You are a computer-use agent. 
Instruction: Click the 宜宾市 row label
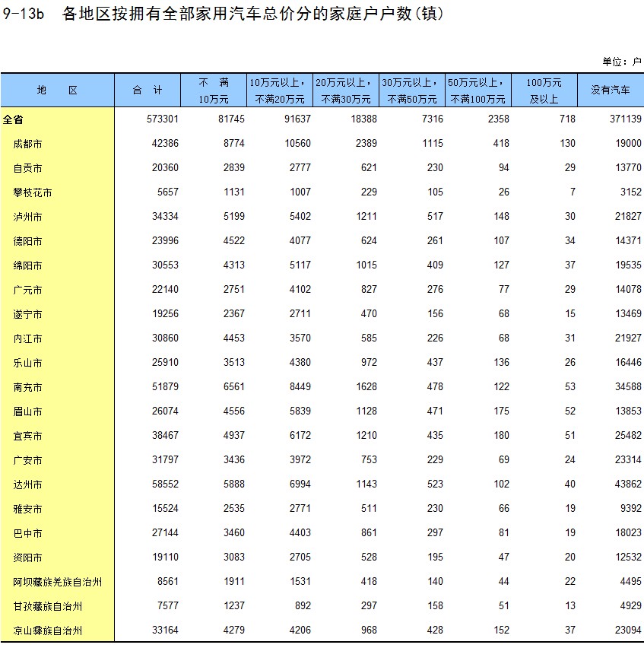coord(27,436)
